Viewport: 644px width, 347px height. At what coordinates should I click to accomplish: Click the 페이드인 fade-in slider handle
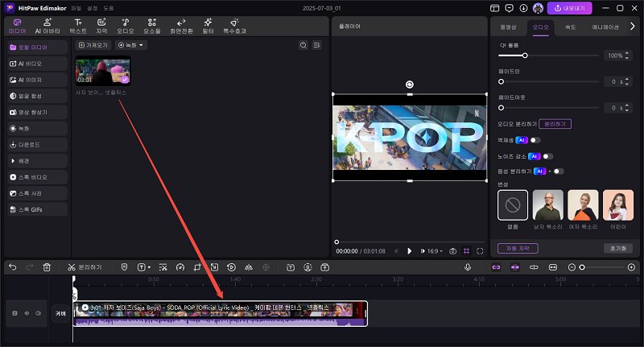coord(501,82)
